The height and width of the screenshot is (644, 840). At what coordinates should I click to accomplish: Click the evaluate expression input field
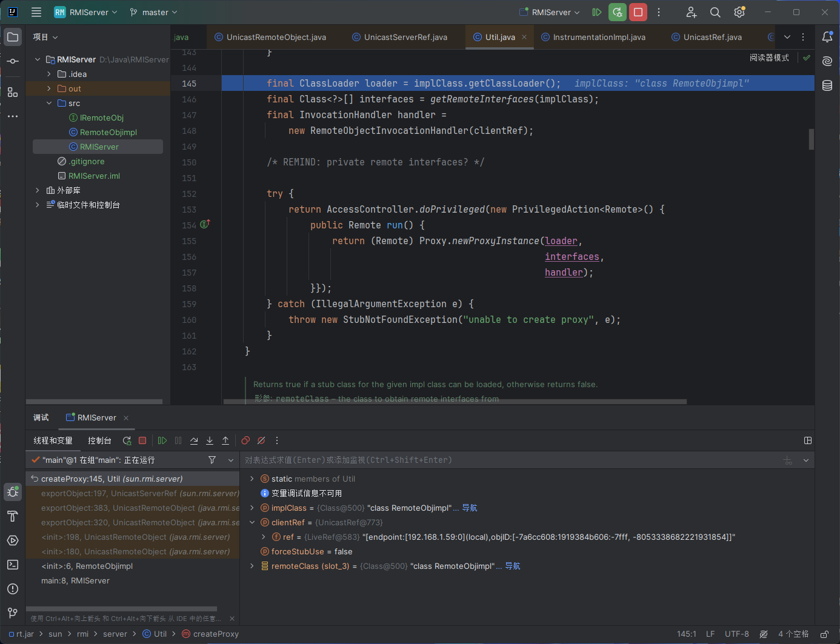click(509, 460)
